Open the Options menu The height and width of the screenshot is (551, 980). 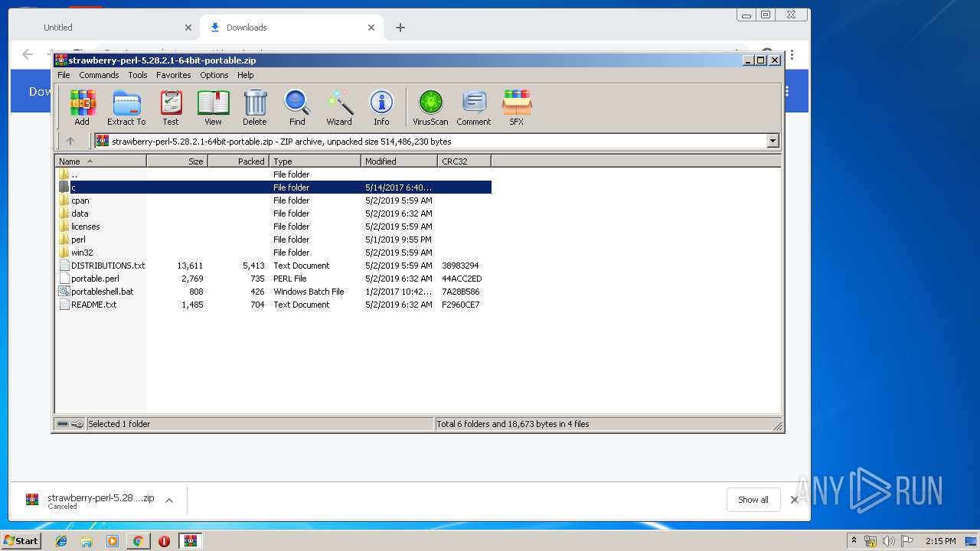(214, 75)
